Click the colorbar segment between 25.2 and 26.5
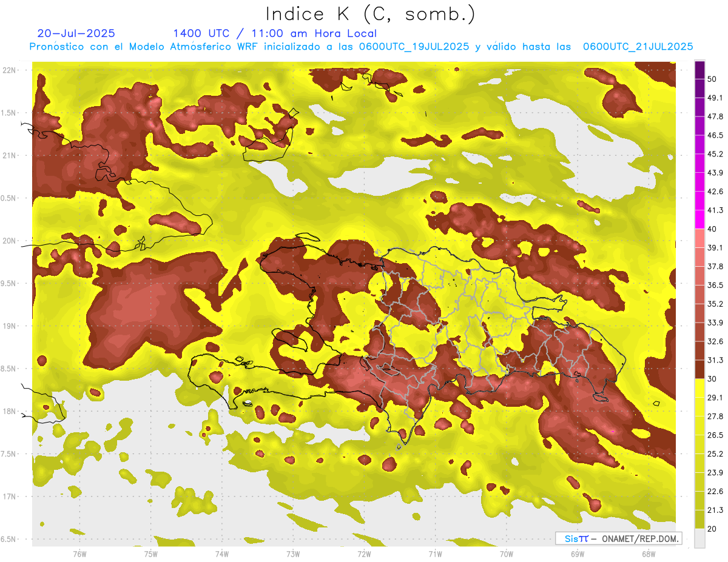Screen dimensions: 728x562 [x=699, y=444]
